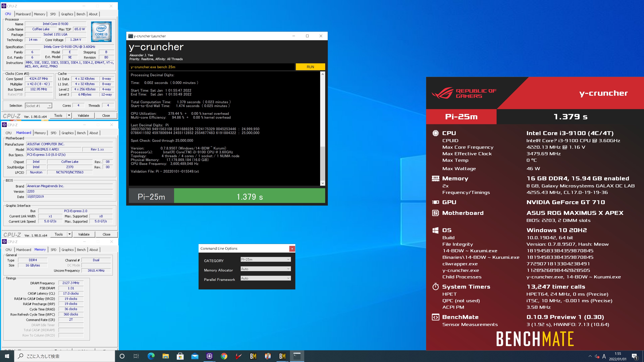Click the Core Speed value 4324.07 MHz
Screen dimensions: 644x362
coord(39,79)
